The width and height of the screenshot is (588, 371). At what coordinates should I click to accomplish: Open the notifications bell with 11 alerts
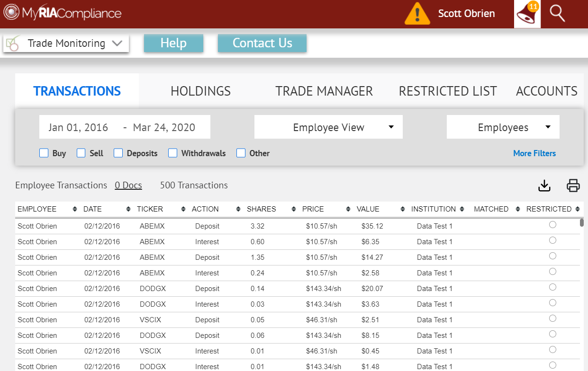[x=527, y=14]
